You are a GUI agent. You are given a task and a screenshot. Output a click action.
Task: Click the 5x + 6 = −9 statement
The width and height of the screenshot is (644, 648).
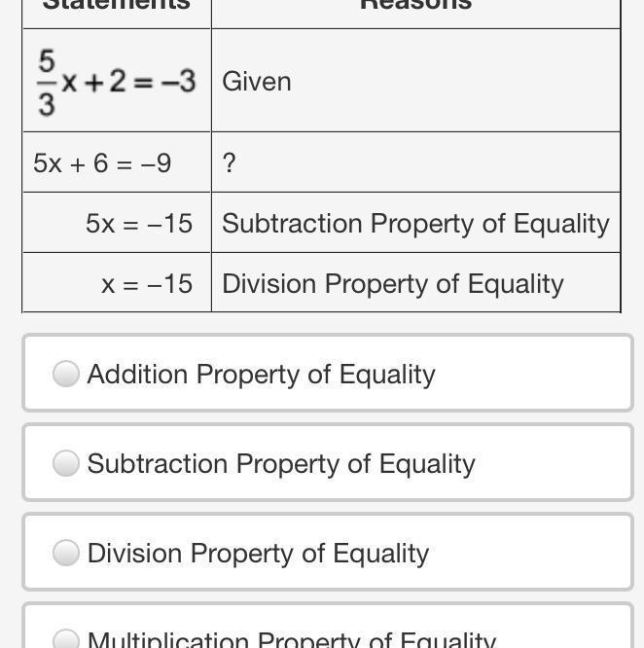coord(102,162)
